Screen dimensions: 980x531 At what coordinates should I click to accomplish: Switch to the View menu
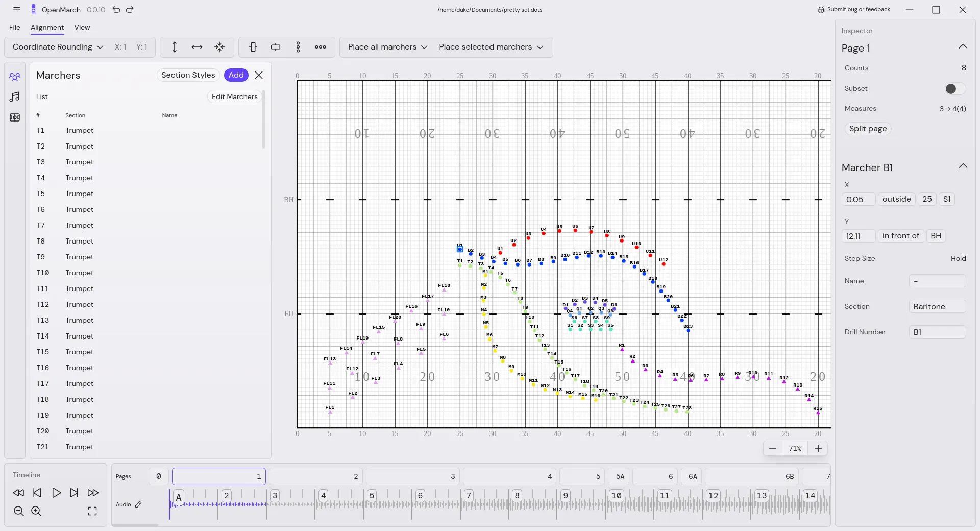coord(82,27)
